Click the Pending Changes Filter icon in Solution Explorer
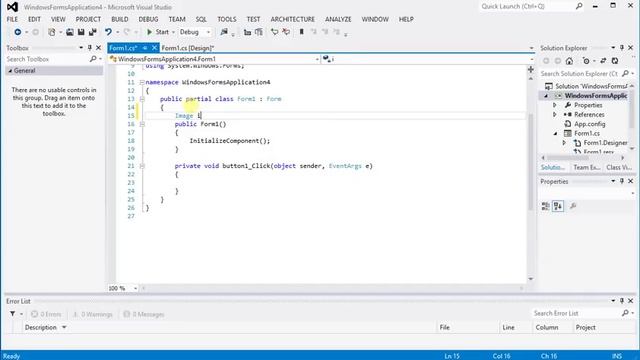The height and width of the screenshot is (360, 640). 586,61
